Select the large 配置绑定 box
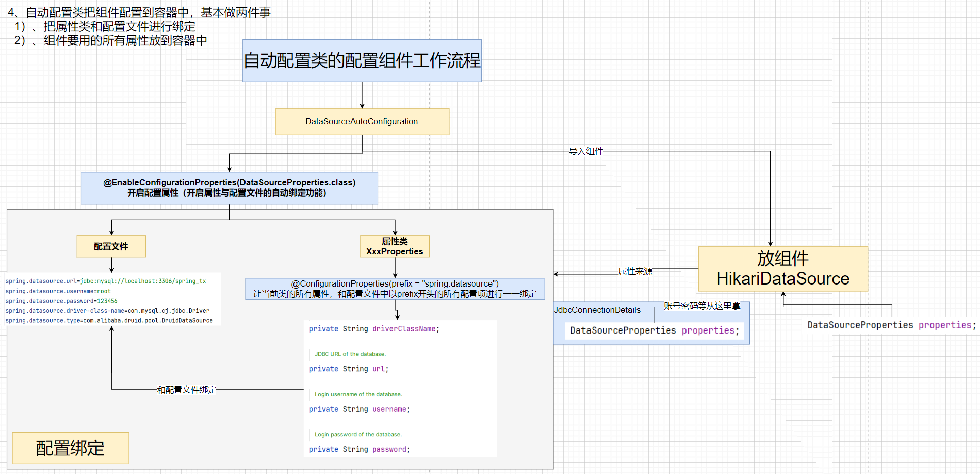The height and width of the screenshot is (474, 980). coord(70,448)
